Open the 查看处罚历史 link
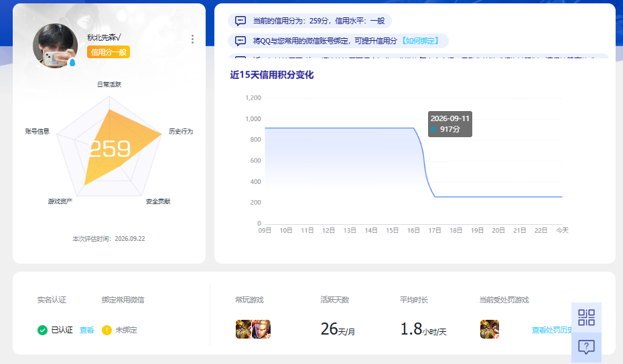623x364 pixels. pyautogui.click(x=552, y=331)
